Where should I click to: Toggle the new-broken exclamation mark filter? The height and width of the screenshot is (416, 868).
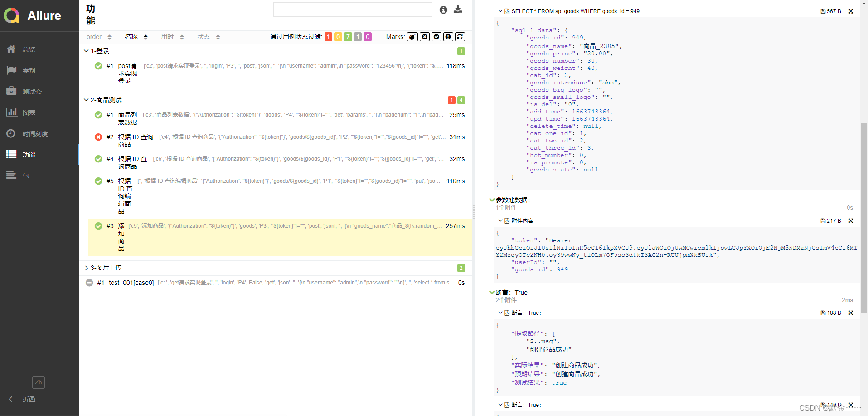[x=448, y=37]
